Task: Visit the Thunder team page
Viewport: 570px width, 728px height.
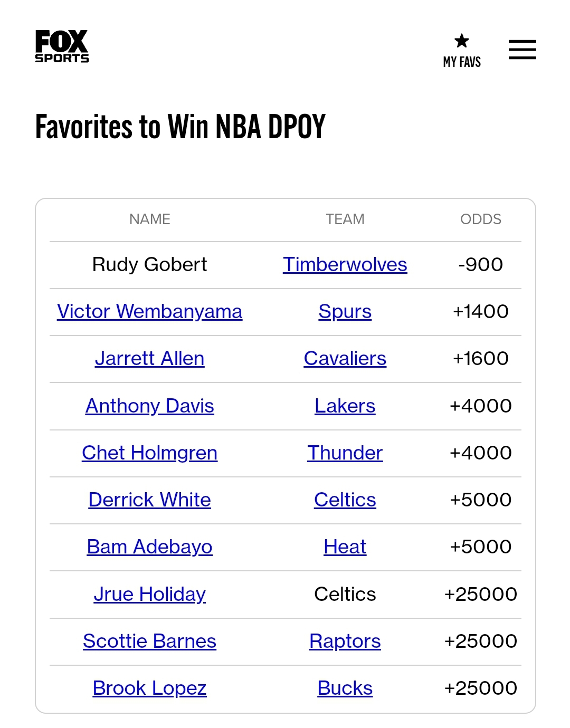Action: click(345, 453)
